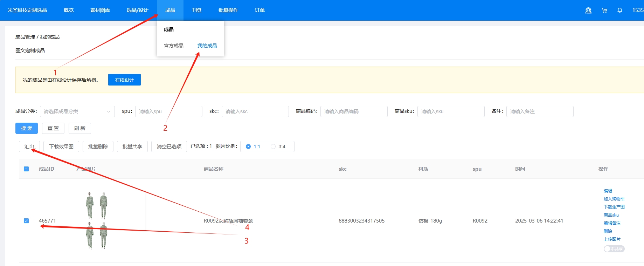Open the shopping cart icon

(604, 11)
